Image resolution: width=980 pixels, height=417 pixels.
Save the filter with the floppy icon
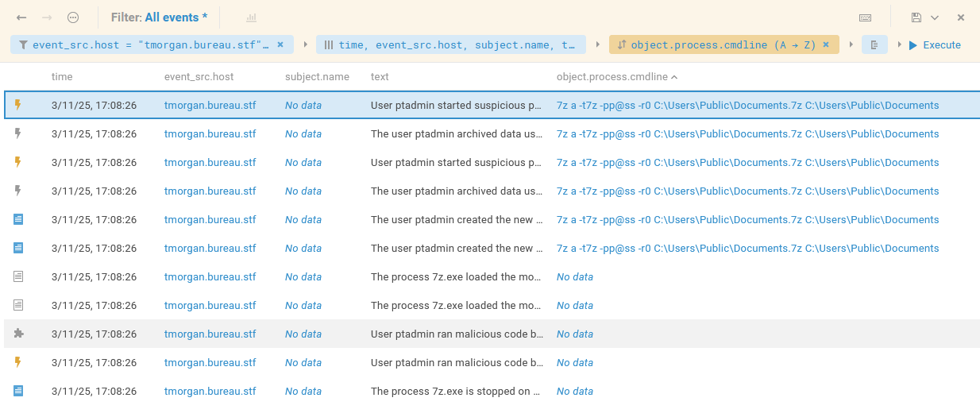pyautogui.click(x=916, y=17)
